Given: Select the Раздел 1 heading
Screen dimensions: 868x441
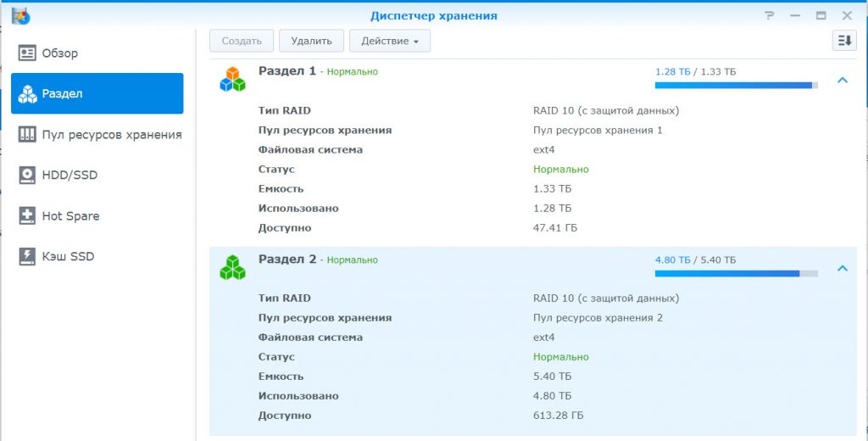Looking at the screenshot, I should (287, 71).
